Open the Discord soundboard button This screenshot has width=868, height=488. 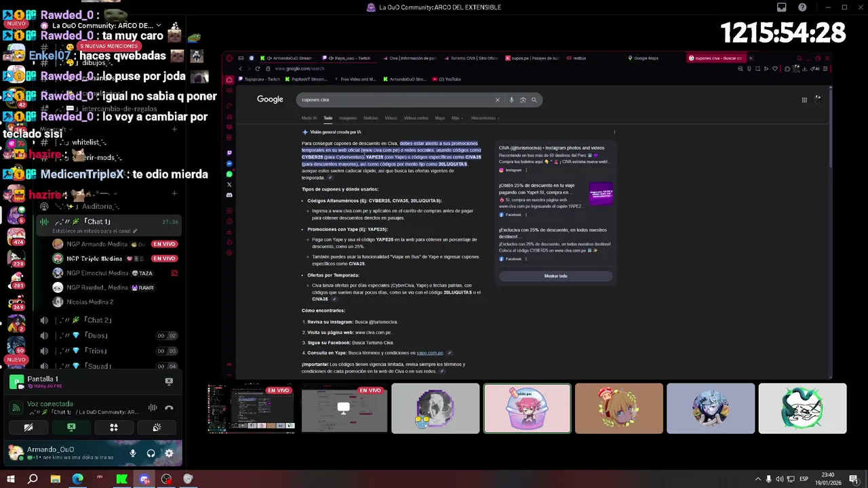[157, 428]
